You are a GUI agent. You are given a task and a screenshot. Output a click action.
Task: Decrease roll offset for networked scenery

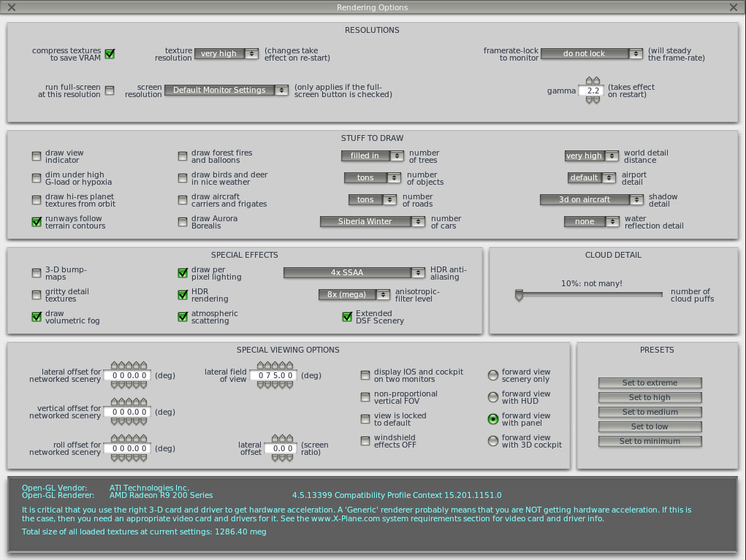pos(129,458)
